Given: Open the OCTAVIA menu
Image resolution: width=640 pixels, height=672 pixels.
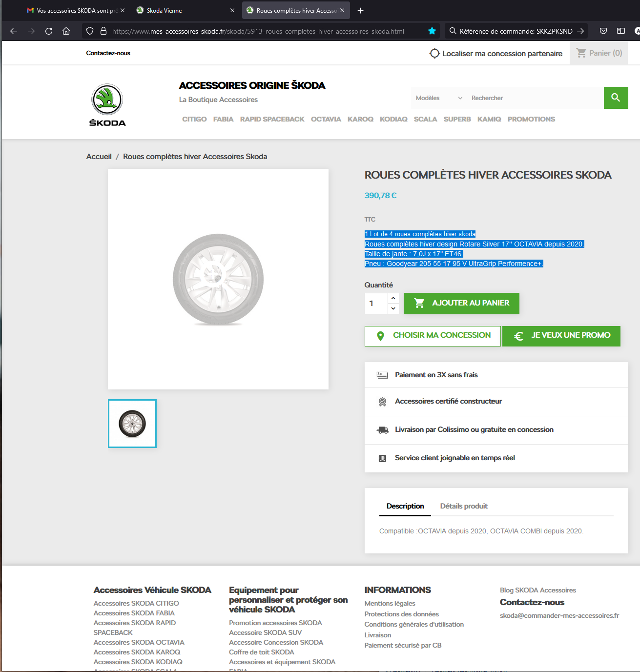Looking at the screenshot, I should (x=326, y=119).
